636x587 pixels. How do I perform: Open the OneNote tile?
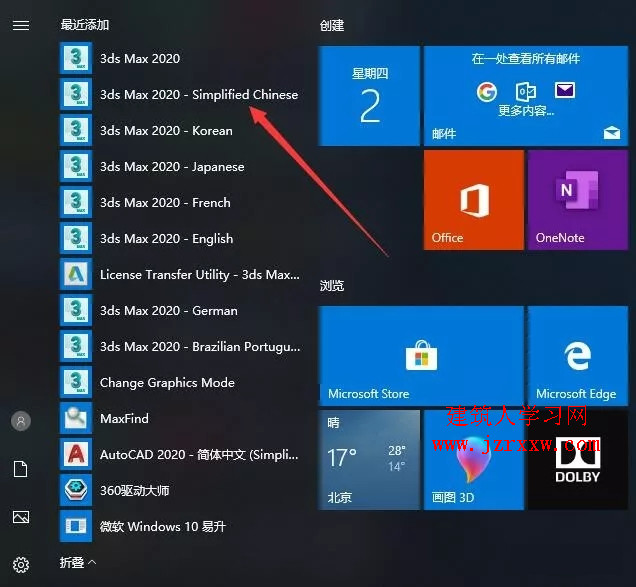click(x=578, y=200)
